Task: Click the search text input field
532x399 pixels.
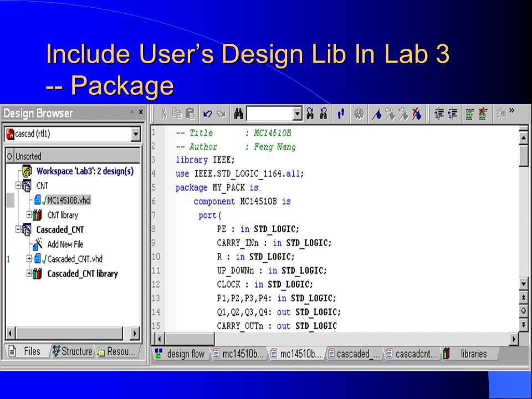Action: pyautogui.click(x=270, y=114)
